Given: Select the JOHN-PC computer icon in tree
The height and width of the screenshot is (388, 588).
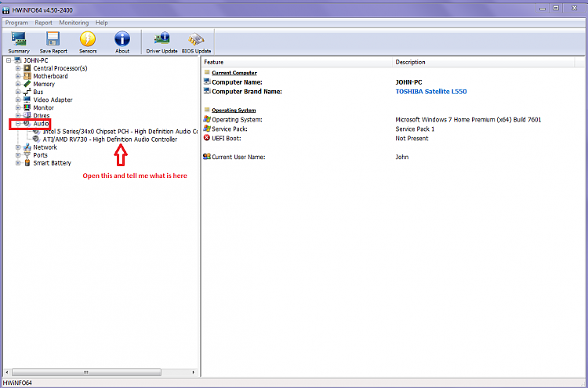Looking at the screenshot, I should [17, 60].
